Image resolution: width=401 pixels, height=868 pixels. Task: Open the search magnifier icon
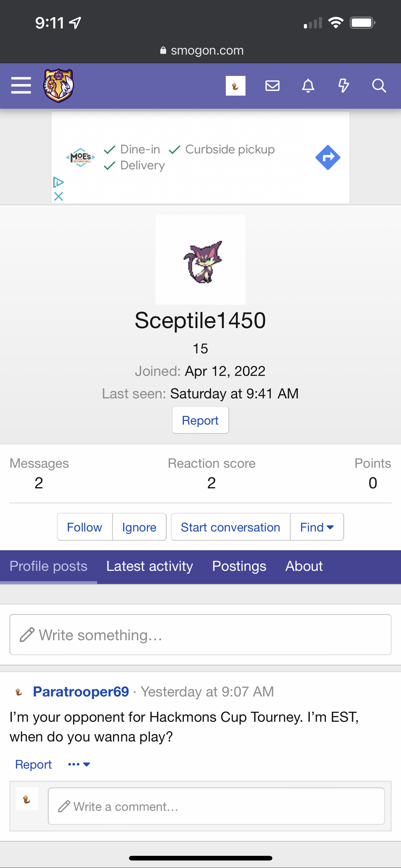(379, 86)
